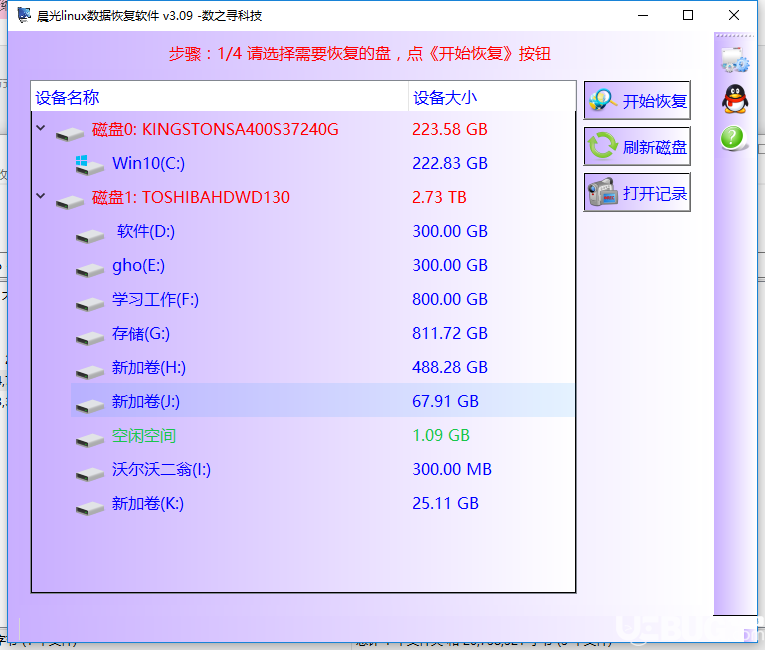
Task: Click the 打开记录 (open record) button
Action: tap(637, 192)
